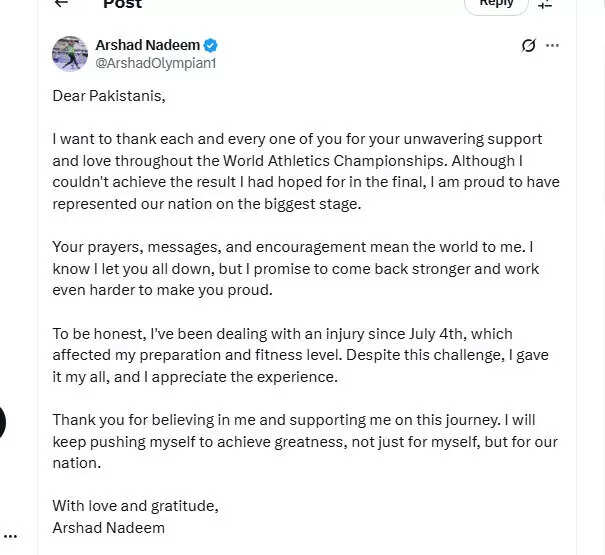Viewport: 605px width, 555px height.
Task: Open the @ArshadOlympian1 handle link
Action: tap(155, 63)
